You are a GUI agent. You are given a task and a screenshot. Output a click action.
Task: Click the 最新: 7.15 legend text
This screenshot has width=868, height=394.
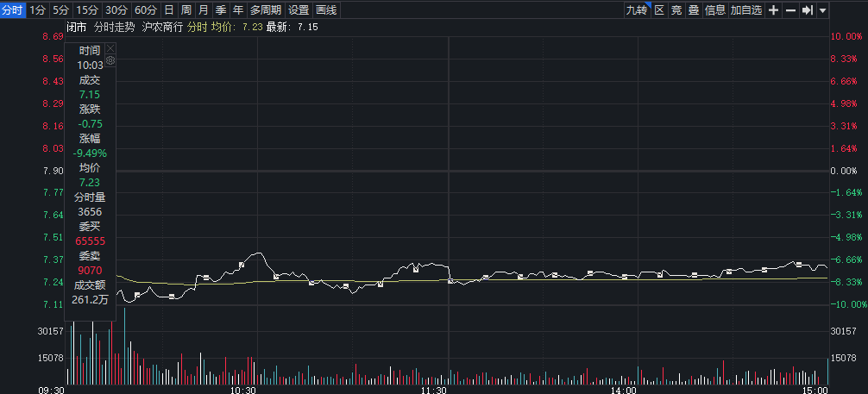tap(292, 27)
